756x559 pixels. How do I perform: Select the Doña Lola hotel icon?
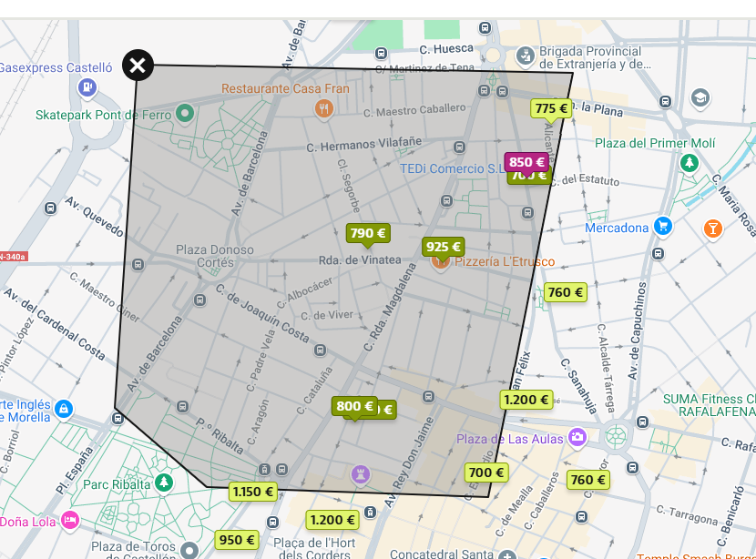pos(69,521)
